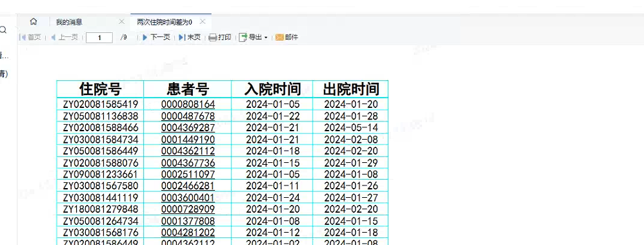Click the 出院时间 column header

(351, 89)
